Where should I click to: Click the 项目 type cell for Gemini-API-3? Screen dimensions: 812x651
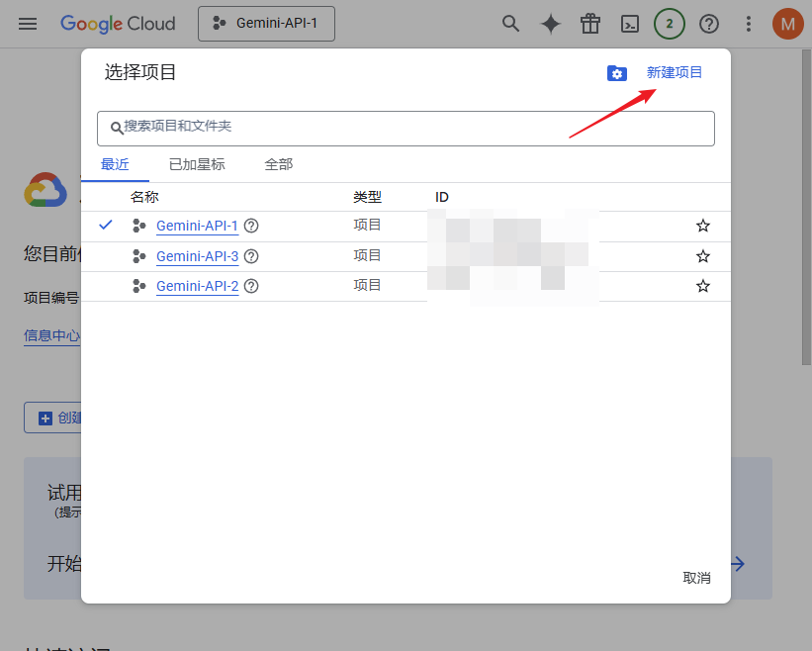(367, 256)
